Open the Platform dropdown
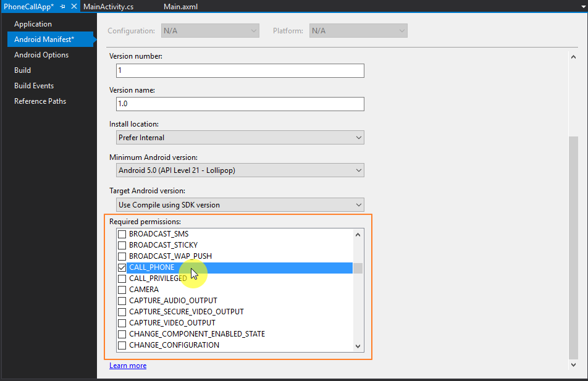Screen dimensions: 588x381 click(358, 31)
